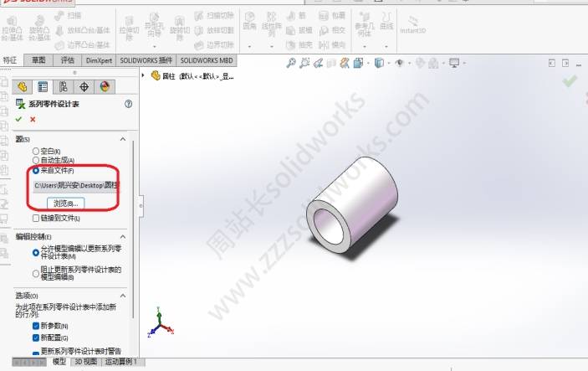Enable Link to file (链接到文件) checkbox

pos(36,218)
